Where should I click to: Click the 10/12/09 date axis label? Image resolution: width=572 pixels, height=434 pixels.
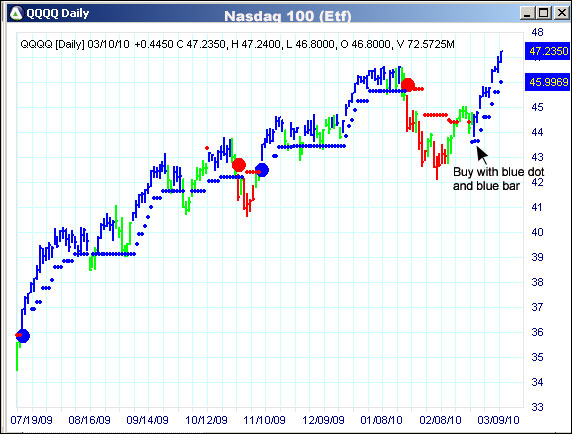click(x=206, y=420)
